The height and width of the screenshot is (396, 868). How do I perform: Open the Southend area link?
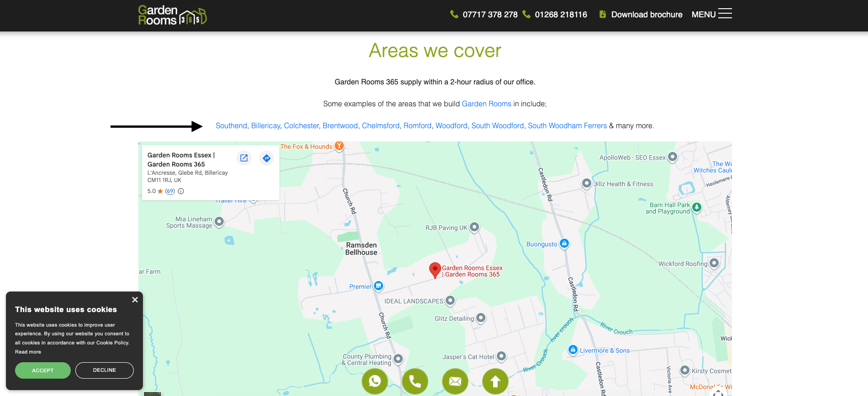[231, 126]
